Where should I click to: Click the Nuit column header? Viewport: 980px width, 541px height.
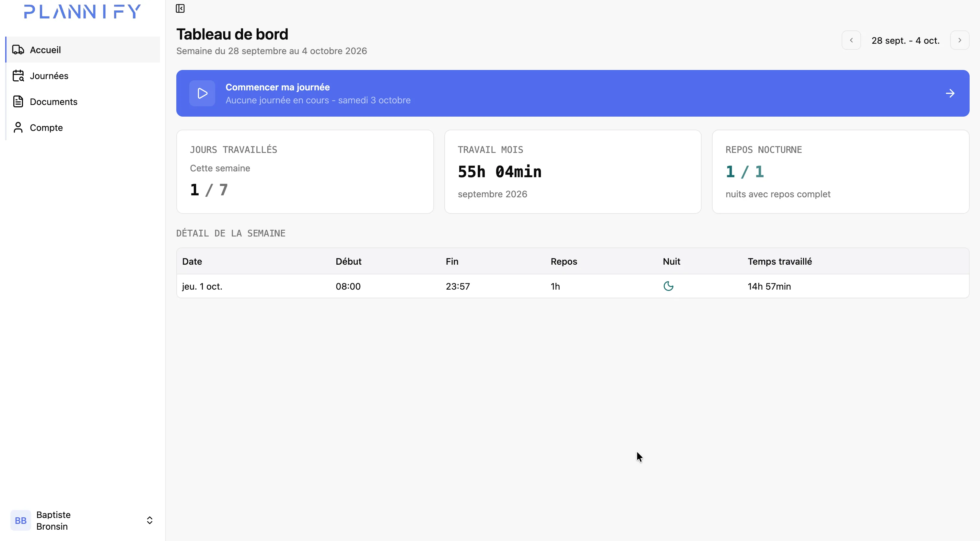[671, 261]
